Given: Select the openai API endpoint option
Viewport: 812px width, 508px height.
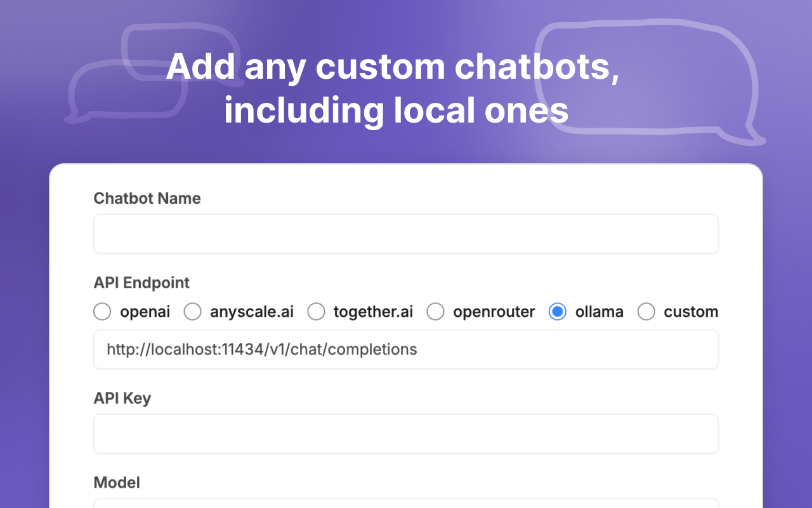Looking at the screenshot, I should pos(102,312).
